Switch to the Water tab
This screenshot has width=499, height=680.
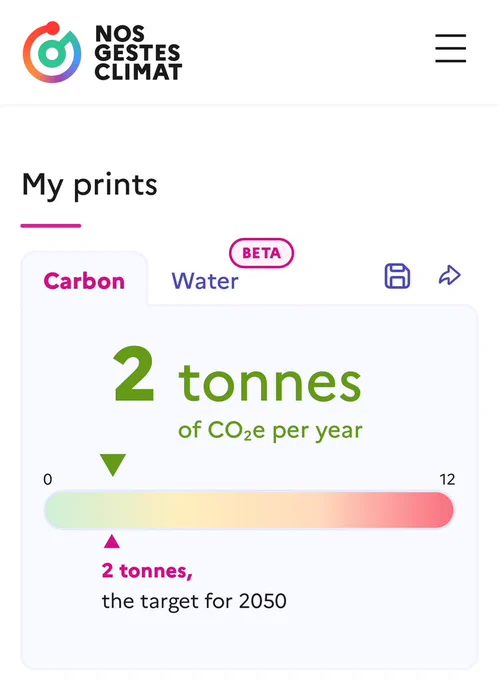point(205,281)
